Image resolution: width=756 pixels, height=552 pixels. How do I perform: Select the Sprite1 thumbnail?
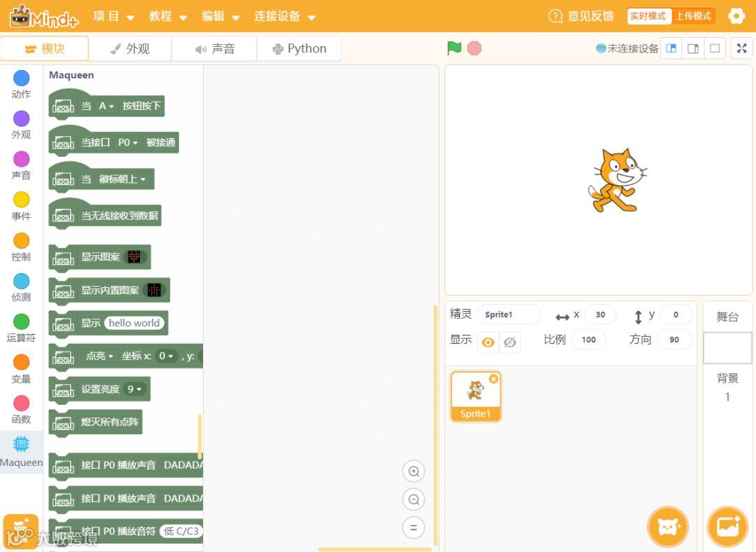(x=476, y=396)
